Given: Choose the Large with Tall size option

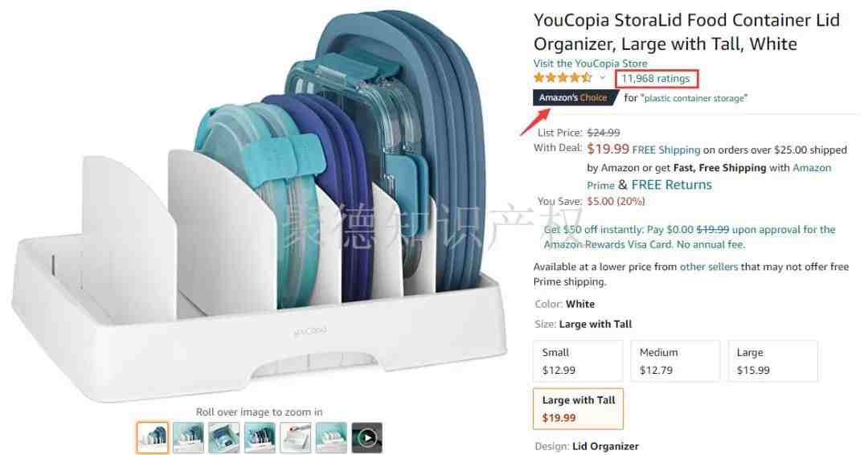Looking at the screenshot, I should pyautogui.click(x=578, y=409).
